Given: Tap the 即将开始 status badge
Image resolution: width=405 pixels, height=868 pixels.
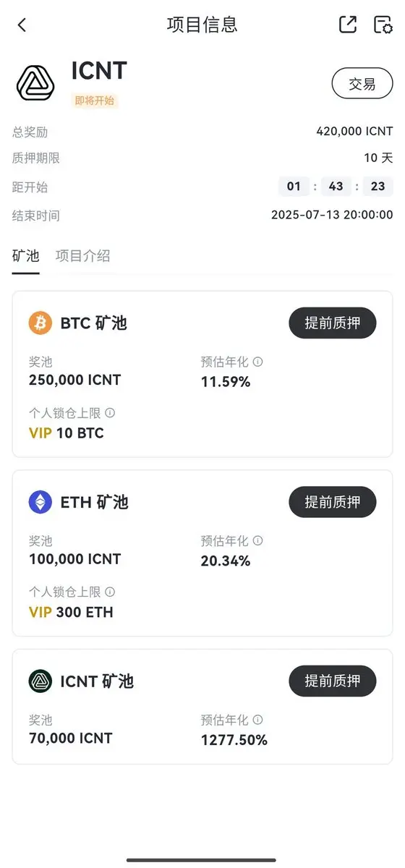Looking at the screenshot, I should pyautogui.click(x=95, y=101).
